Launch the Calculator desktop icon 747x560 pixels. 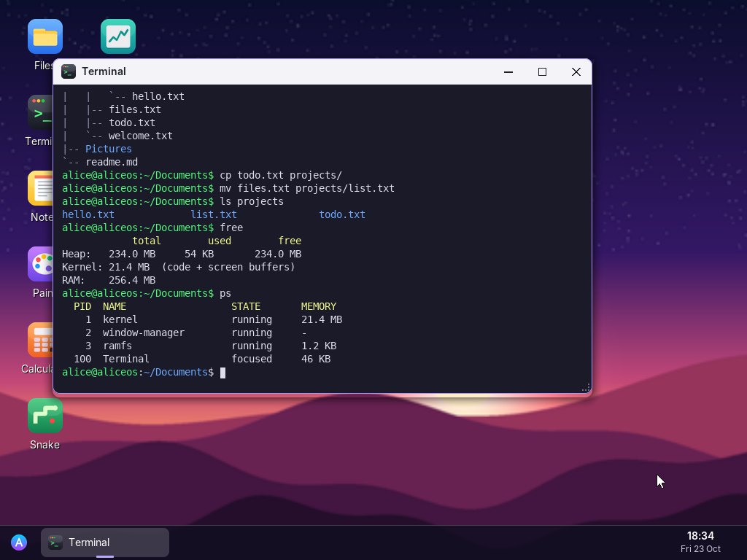[x=41, y=340]
